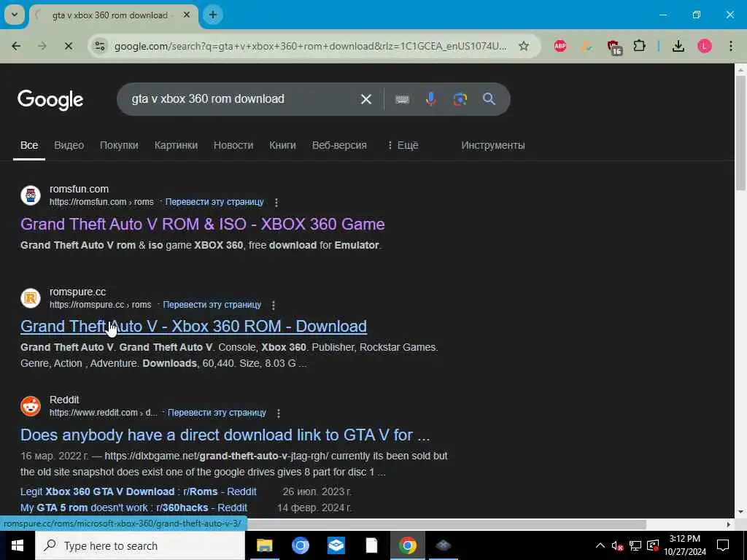Click the Type here to search box

(x=140, y=545)
